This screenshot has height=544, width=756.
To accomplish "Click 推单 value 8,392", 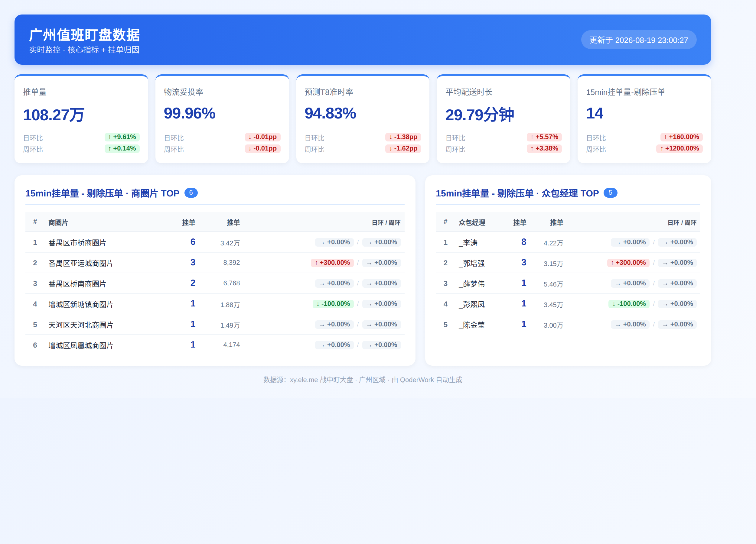I will click(x=231, y=263).
